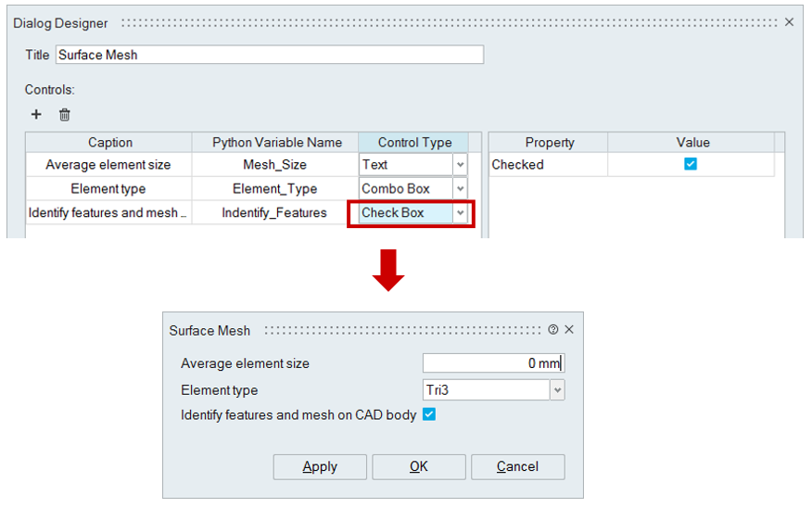
Task: Close the Surface Mesh dialog
Action: tap(569, 330)
